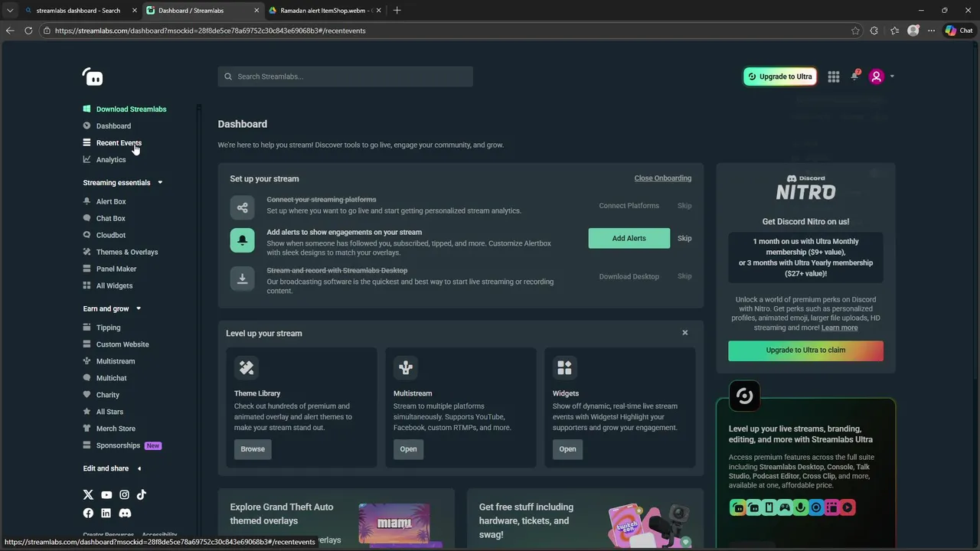Collapse the Earn and grow section
Image resolution: width=980 pixels, height=551 pixels.
[139, 309]
